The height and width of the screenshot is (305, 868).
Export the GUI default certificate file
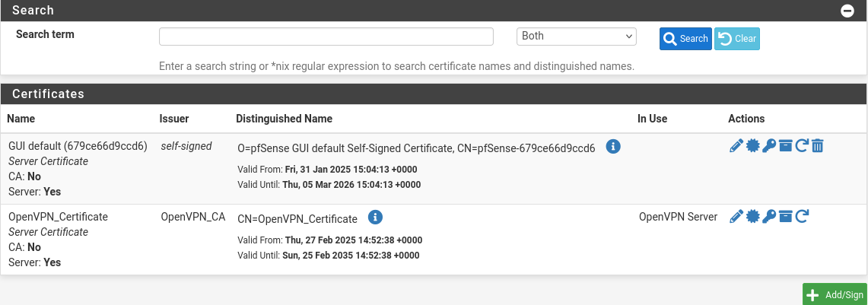[752, 146]
